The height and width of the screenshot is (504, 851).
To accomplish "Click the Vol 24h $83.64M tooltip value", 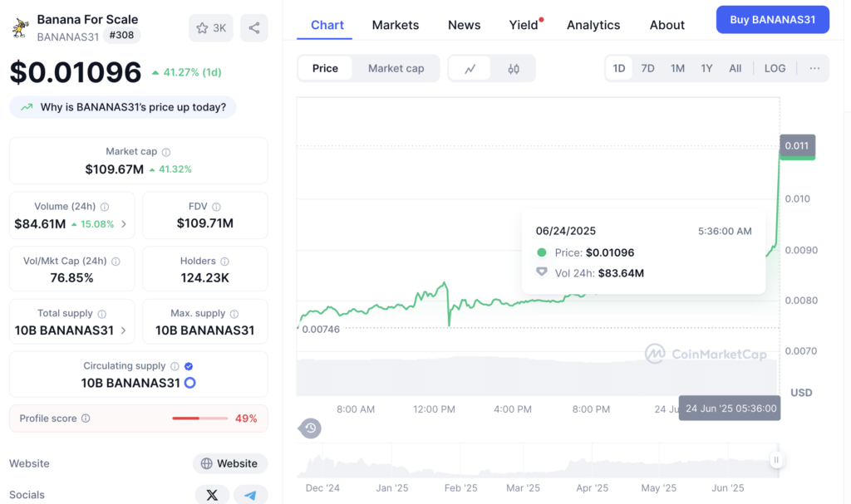I will pyautogui.click(x=621, y=273).
